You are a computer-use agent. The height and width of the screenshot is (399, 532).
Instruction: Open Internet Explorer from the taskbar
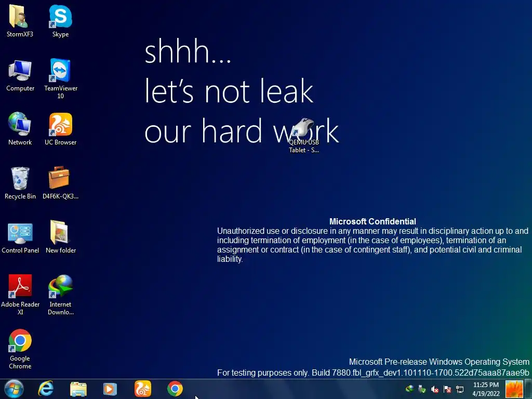click(46, 389)
